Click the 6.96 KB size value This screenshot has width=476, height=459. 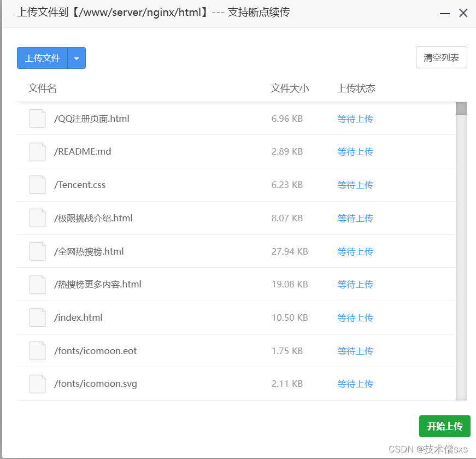click(287, 119)
